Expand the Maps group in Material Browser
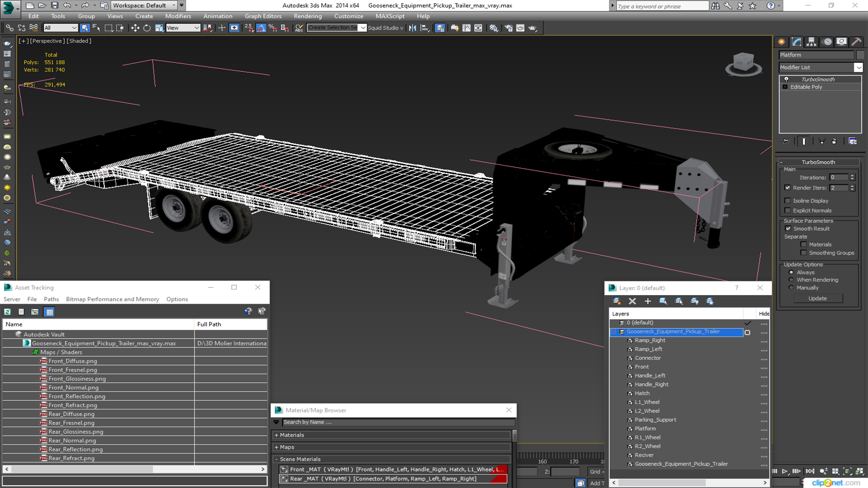 276,447
